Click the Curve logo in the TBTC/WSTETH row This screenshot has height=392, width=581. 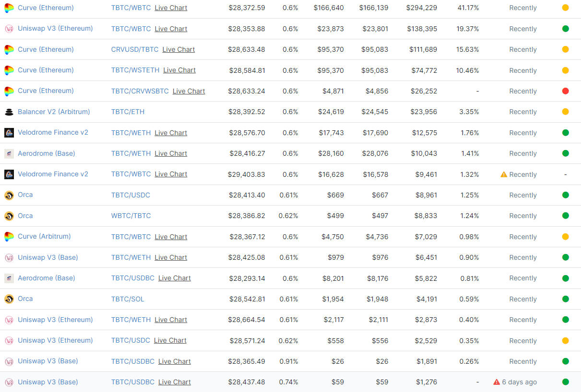[x=9, y=70]
